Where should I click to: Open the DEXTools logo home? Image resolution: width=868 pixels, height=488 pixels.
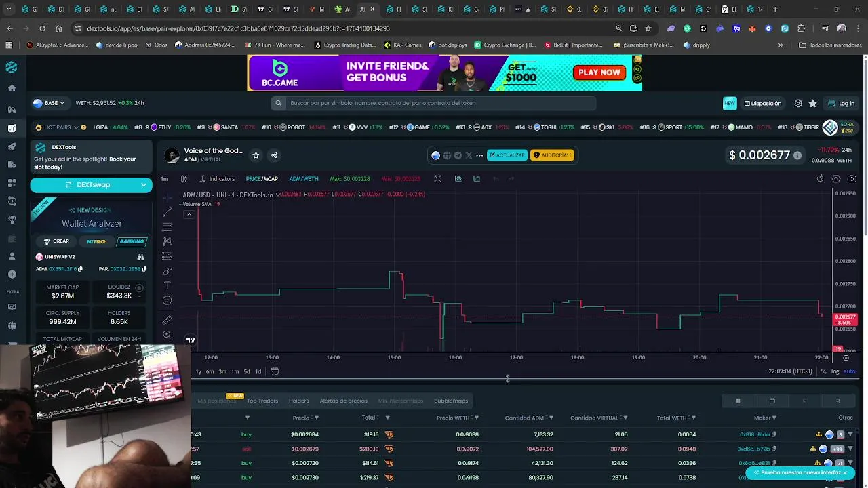[12, 67]
